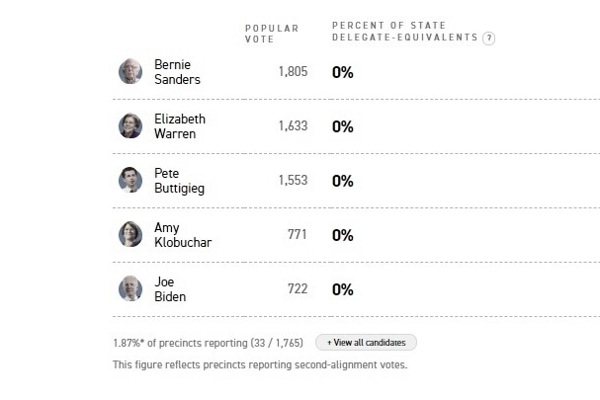Click the Percent of State Delegate-Equivalents header
The width and height of the screenshot is (600, 400).
coord(405,31)
